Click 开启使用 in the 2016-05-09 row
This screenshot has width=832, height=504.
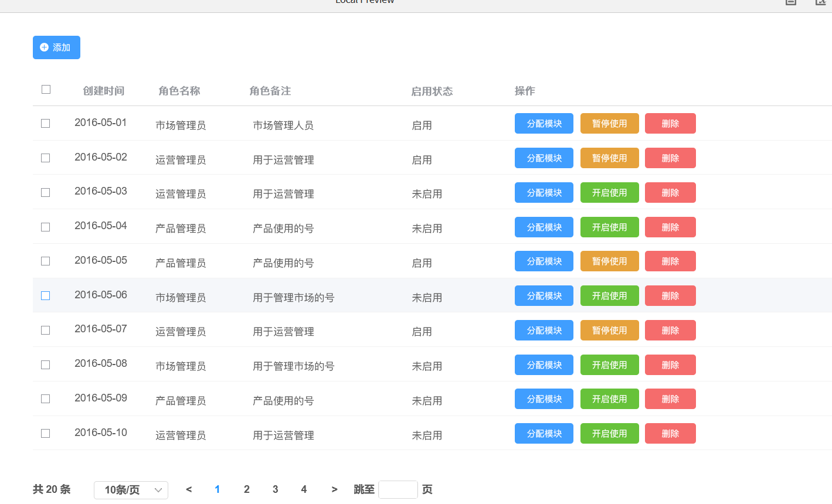[x=610, y=399]
